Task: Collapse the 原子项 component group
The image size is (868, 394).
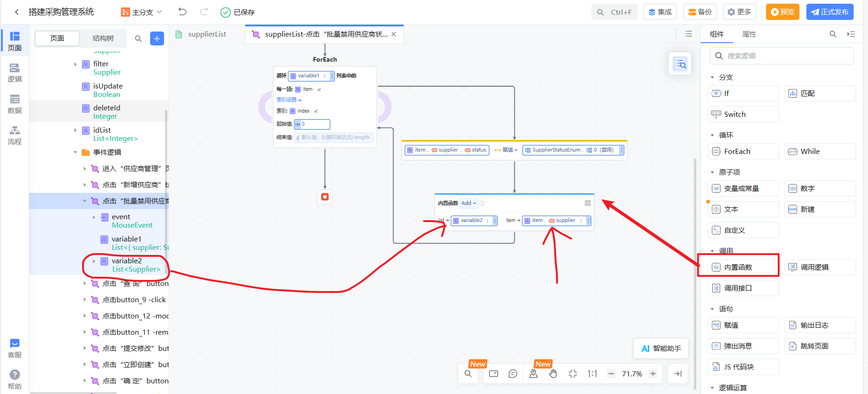Action: point(712,172)
